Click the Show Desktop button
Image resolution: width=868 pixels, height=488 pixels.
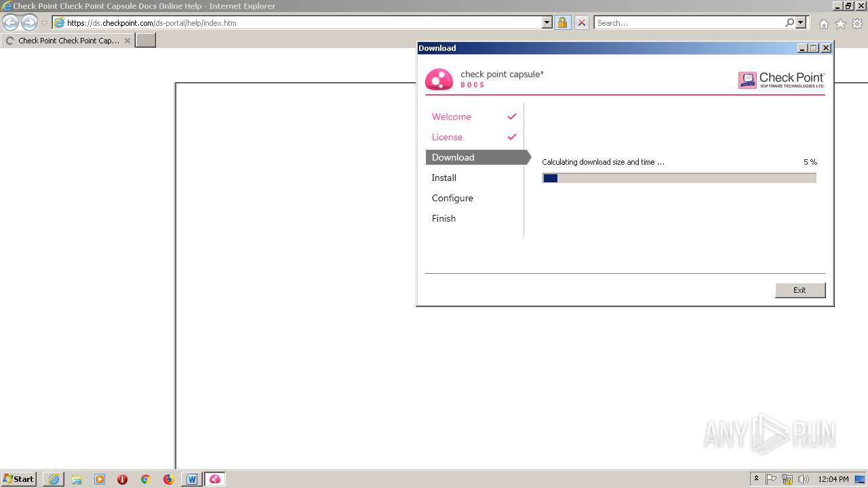860,479
